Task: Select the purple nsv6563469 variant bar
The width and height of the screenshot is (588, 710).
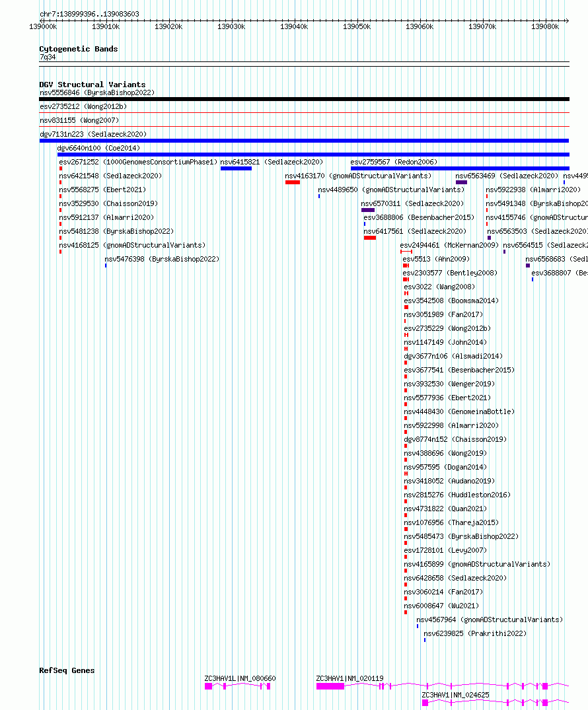Action: pos(461,182)
